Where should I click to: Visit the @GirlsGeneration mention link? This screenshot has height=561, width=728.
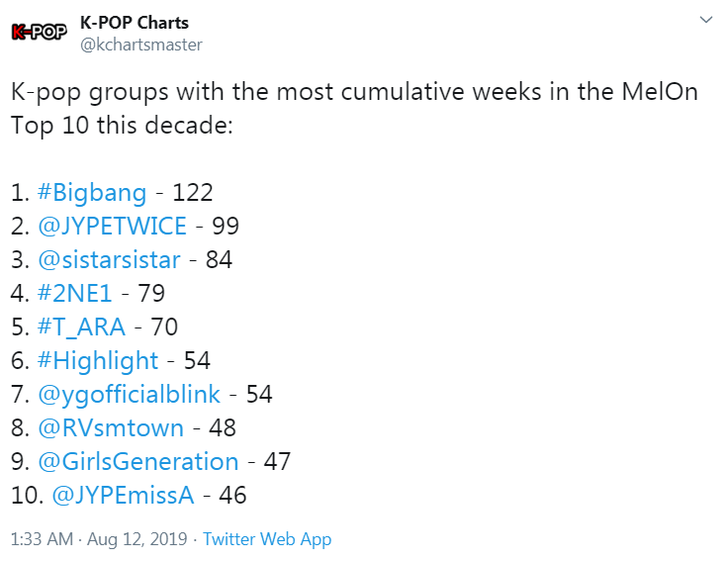[137, 462]
